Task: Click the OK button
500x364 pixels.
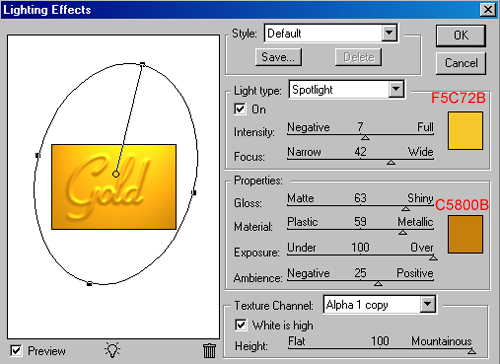Action: [x=461, y=35]
